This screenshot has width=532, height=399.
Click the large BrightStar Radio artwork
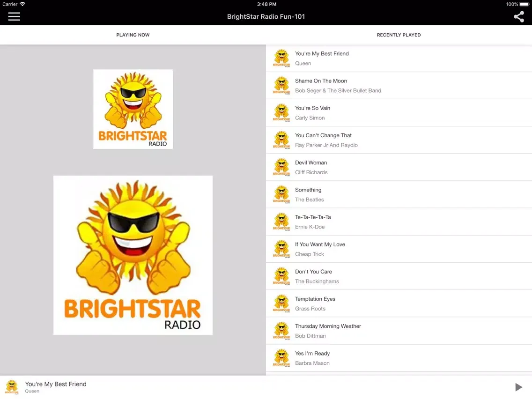click(133, 255)
